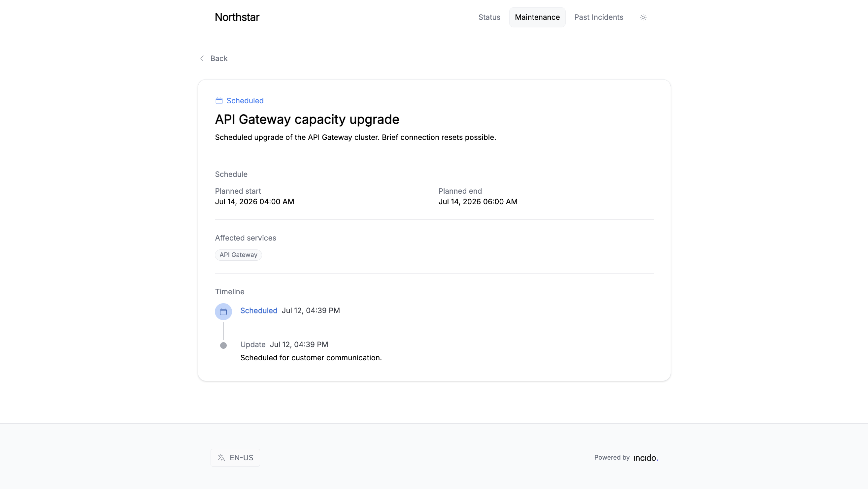
Task: Click the Scheduled timeline entry label
Action: point(258,310)
